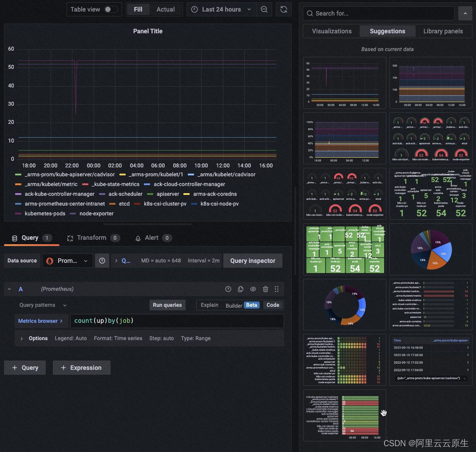Zoom out the time range
Screen dimensions: 476x452
point(264,9)
